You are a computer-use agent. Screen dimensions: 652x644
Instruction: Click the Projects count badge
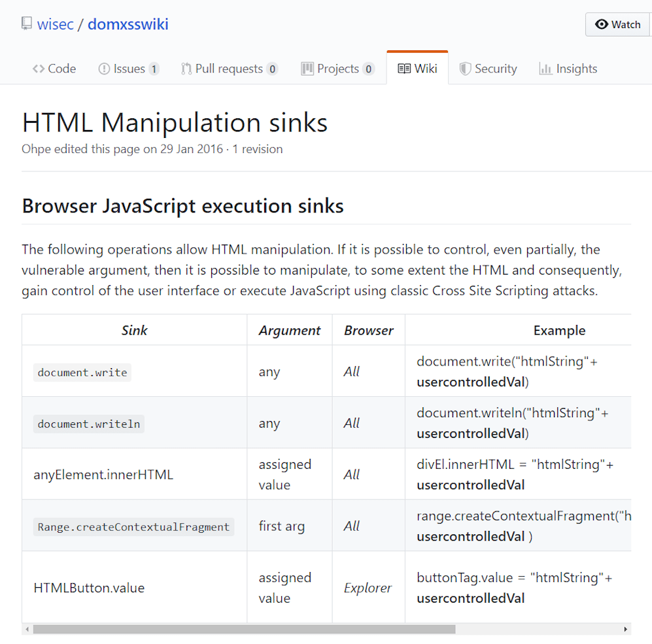(x=368, y=69)
